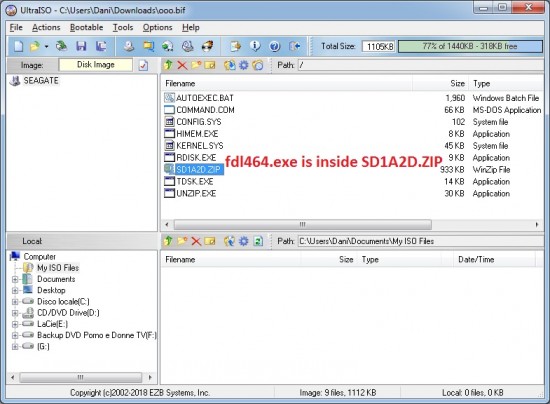Click the Save floppy disk icon
The width and height of the screenshot is (550, 404).
(81, 46)
